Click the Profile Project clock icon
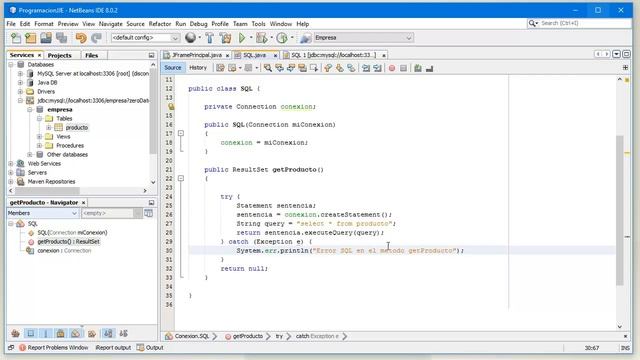This screenshot has height=360, width=640. click(x=282, y=38)
